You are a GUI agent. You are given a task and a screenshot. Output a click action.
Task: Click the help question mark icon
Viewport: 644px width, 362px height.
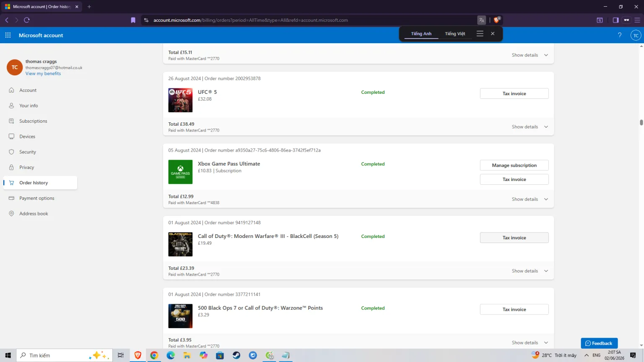(620, 35)
